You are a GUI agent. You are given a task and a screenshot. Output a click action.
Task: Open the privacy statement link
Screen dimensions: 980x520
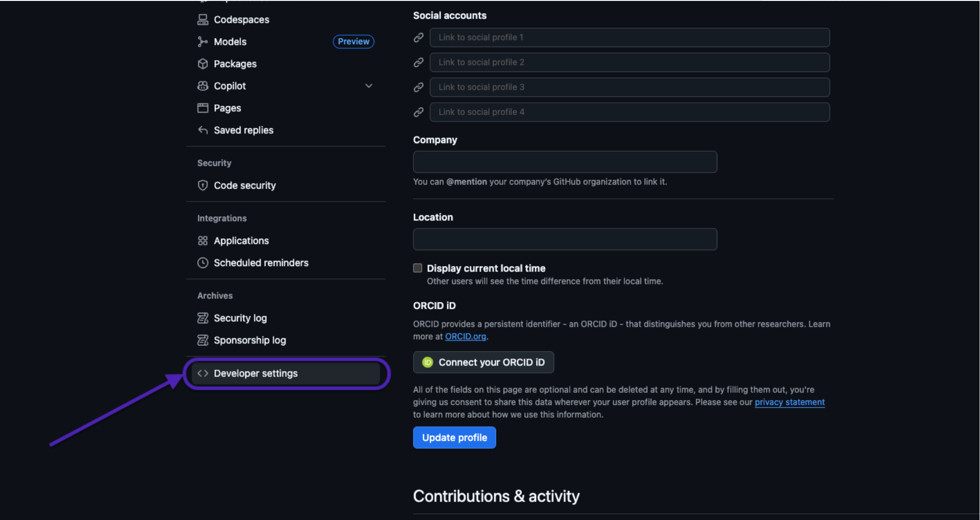coord(789,402)
